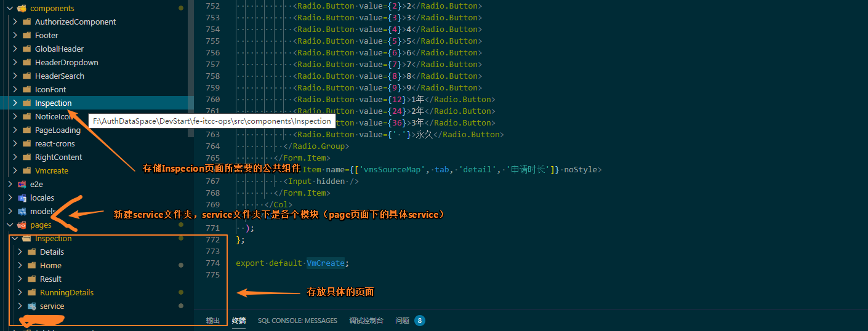
Task: Click the components folder icon
Action: pyautogui.click(x=22, y=8)
